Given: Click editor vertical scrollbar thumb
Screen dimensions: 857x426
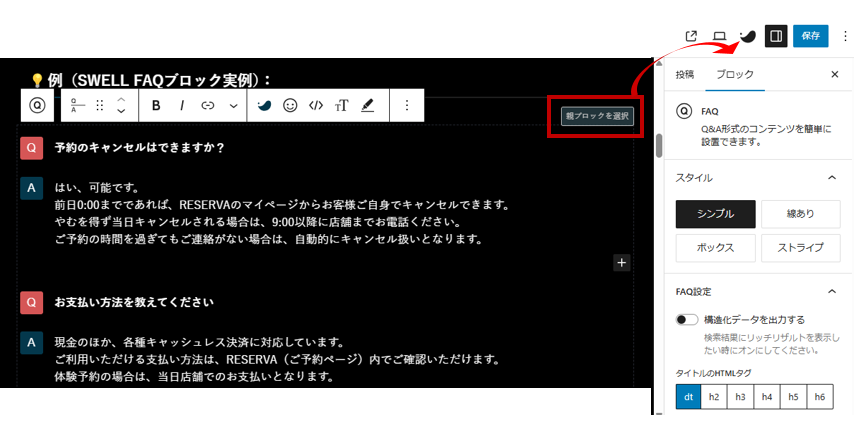Looking at the screenshot, I should (x=659, y=145).
